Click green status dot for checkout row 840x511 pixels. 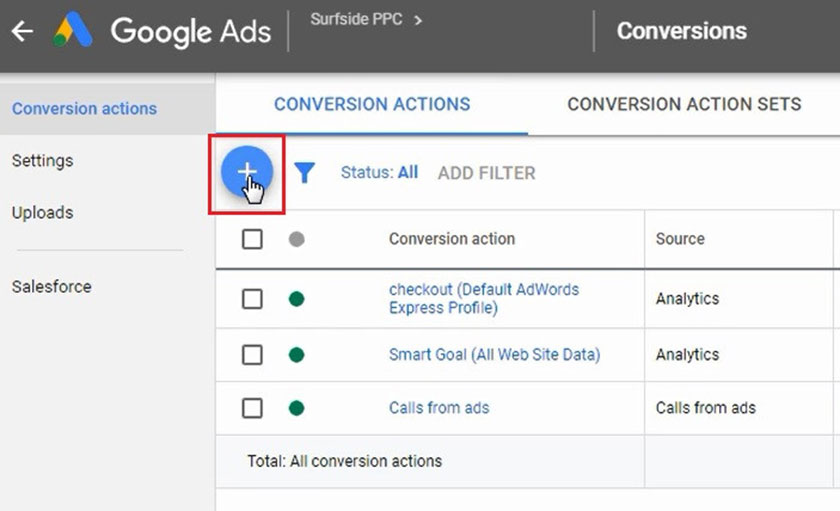296,298
